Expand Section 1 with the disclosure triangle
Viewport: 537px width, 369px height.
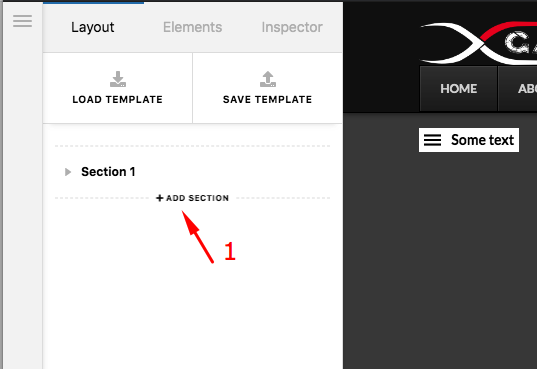click(68, 172)
